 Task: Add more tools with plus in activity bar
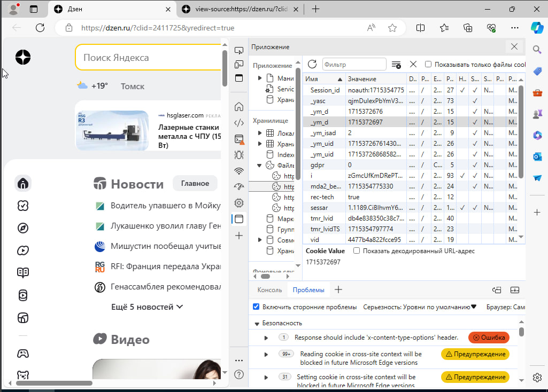239,236
